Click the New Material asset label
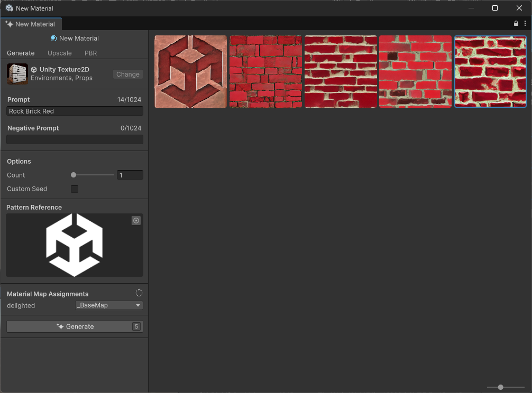This screenshot has height=393, width=532. [x=79, y=38]
